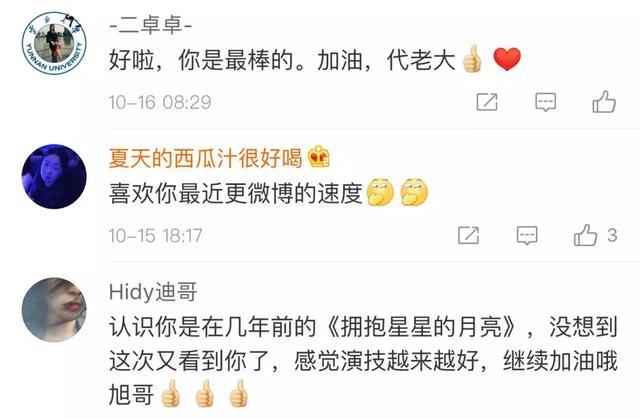Like the comment with 3 likes
The image size is (640, 419).
585,235
